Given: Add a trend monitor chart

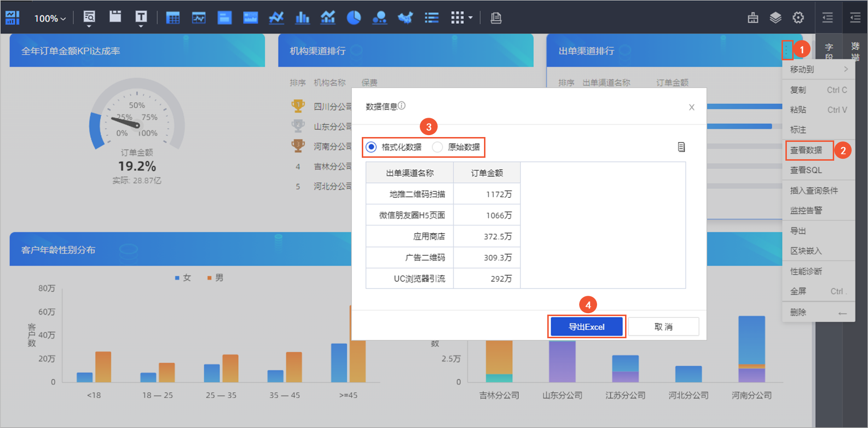Looking at the screenshot, I should [x=199, y=18].
